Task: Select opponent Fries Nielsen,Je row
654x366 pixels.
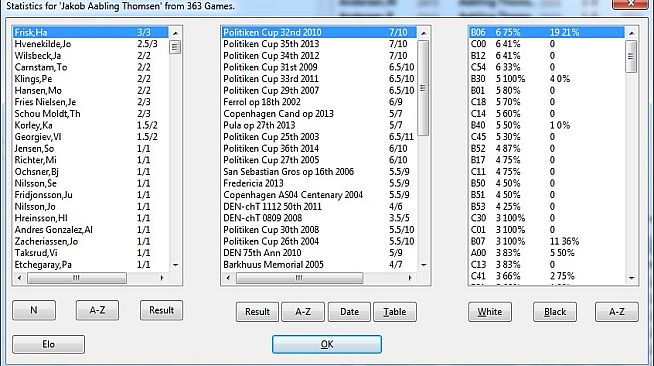Action: [91, 102]
